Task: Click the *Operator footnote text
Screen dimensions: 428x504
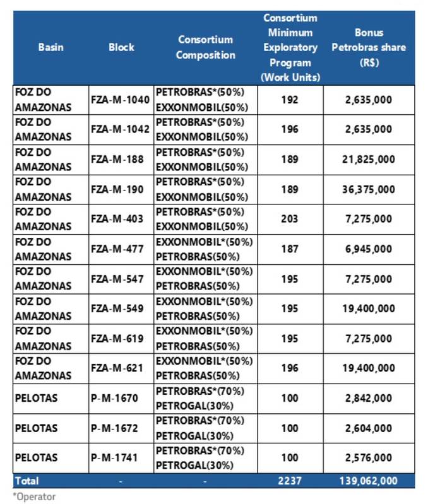Action: pos(34,496)
